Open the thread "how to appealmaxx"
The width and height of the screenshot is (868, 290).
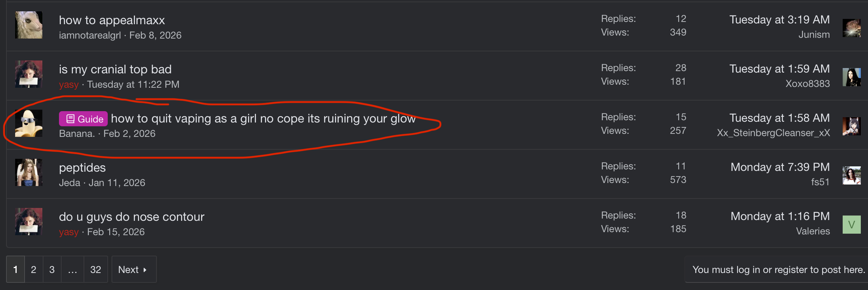pos(112,20)
